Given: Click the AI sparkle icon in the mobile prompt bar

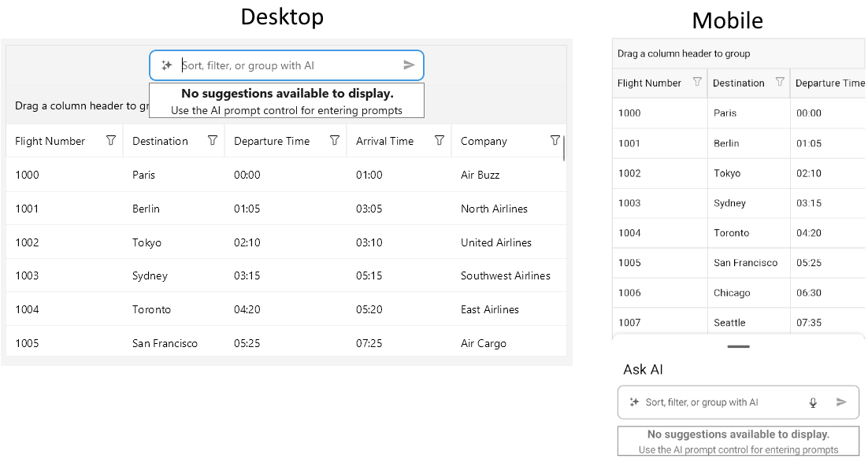Looking at the screenshot, I should click(634, 402).
